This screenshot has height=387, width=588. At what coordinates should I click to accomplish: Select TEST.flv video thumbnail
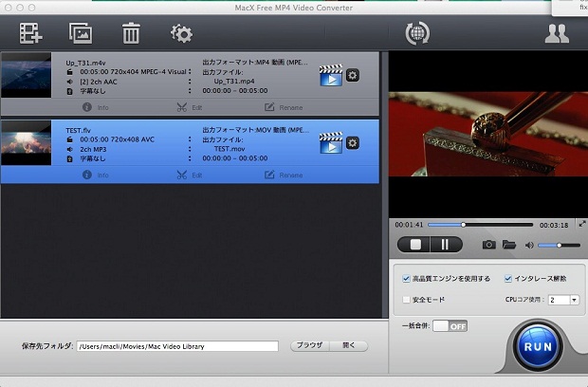pyautogui.click(x=27, y=143)
